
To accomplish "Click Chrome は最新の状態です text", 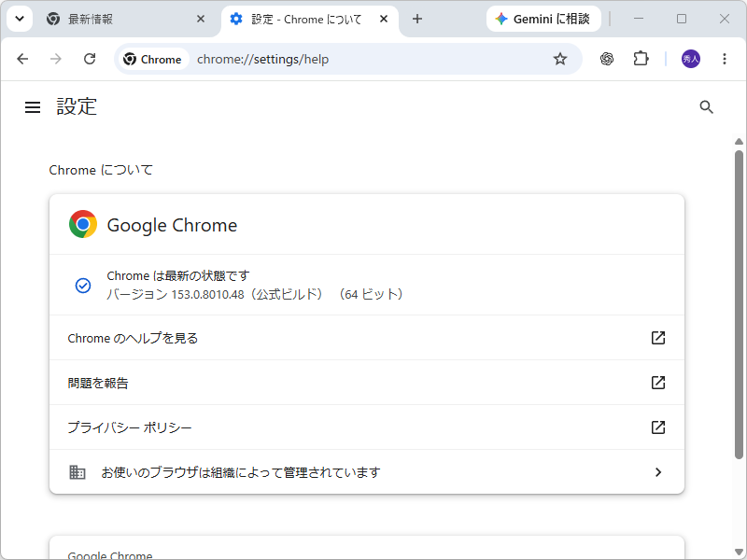I will click(x=178, y=275).
